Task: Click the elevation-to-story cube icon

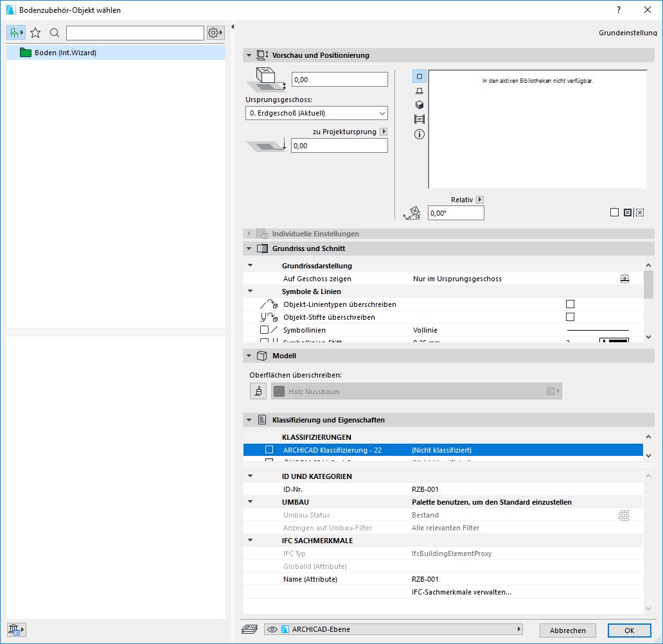Action: coord(267,80)
